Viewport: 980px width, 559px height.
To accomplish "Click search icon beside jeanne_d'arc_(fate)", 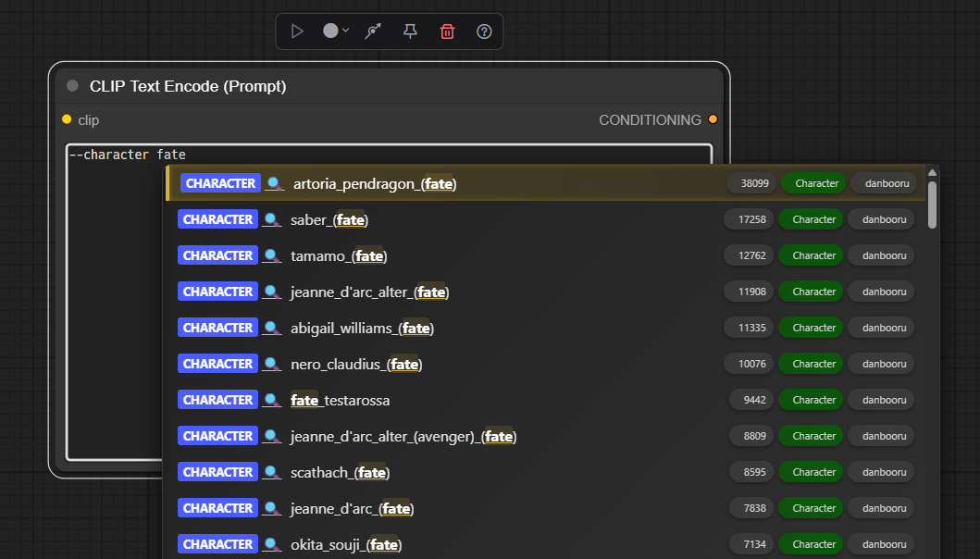I will pos(272,508).
